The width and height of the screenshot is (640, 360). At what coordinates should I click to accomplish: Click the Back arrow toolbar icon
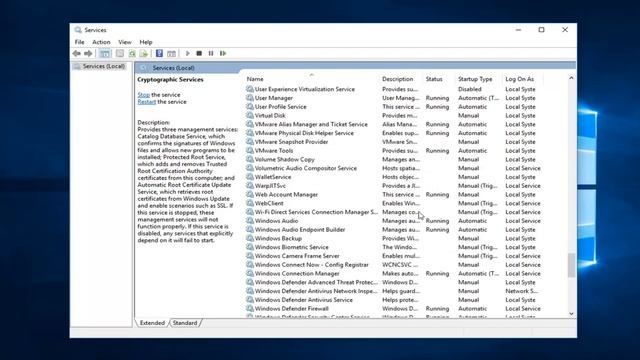click(x=76, y=53)
